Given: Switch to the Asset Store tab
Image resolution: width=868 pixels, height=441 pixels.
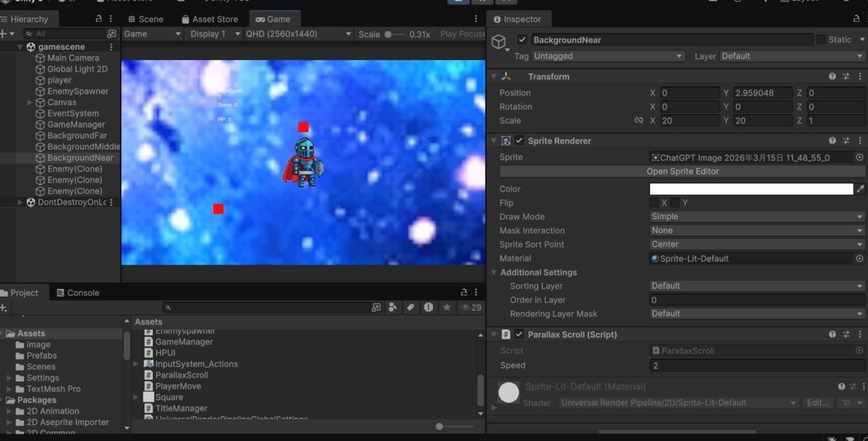Looking at the screenshot, I should (210, 19).
